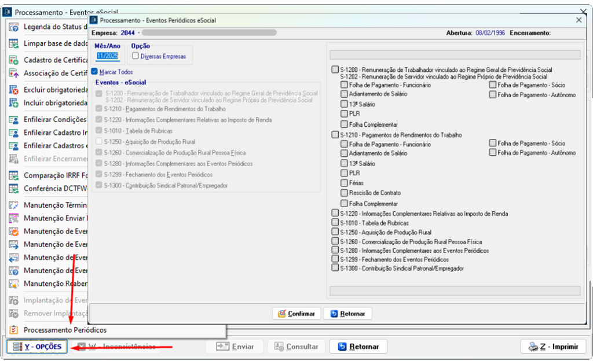Click the Limpar base de dados icon
The height and width of the screenshot is (364, 593).
coord(14,43)
